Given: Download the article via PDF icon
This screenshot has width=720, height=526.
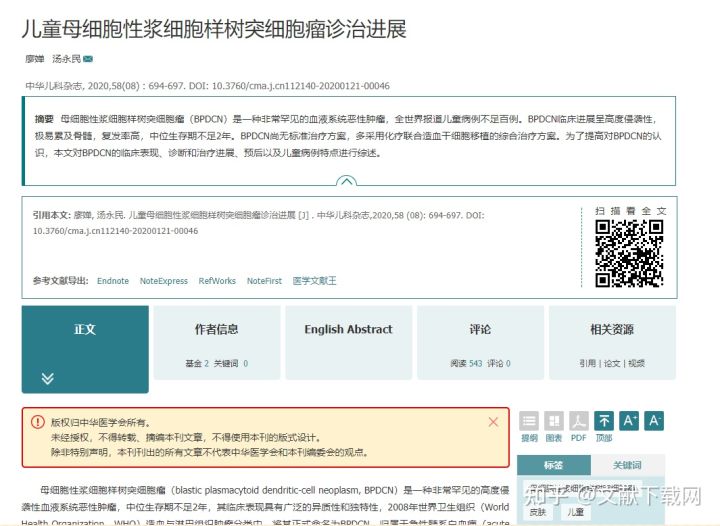Looking at the screenshot, I should click(x=579, y=421).
